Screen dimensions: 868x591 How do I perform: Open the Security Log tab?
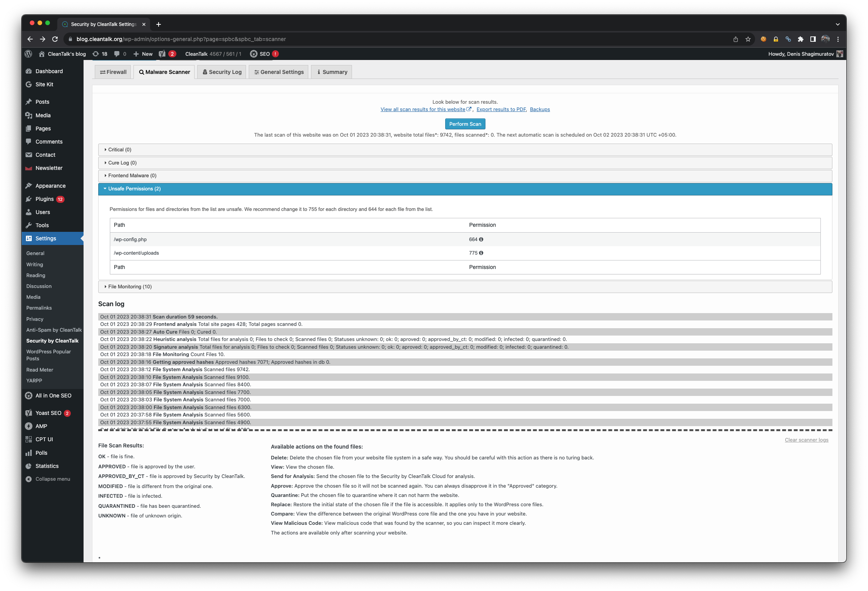pyautogui.click(x=222, y=72)
